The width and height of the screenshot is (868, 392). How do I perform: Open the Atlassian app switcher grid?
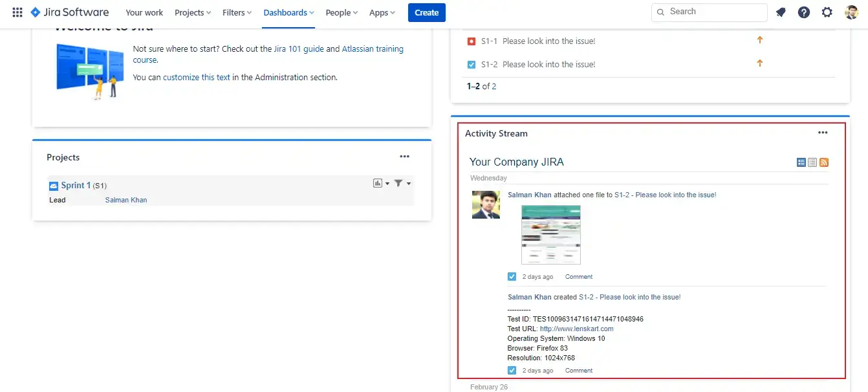(16, 12)
